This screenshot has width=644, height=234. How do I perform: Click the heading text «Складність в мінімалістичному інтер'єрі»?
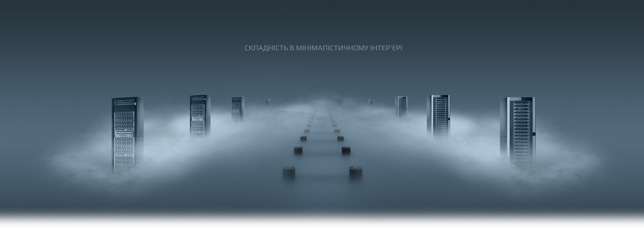point(323,48)
